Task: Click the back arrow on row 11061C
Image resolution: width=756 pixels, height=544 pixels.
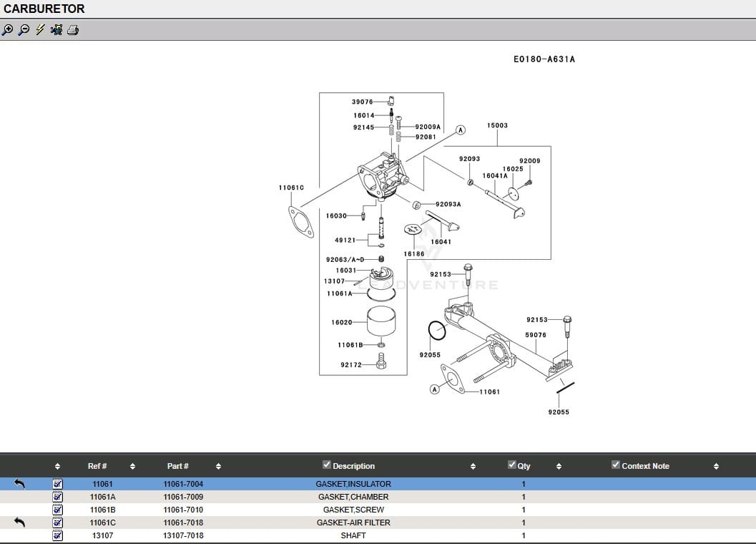Action: tap(19, 523)
